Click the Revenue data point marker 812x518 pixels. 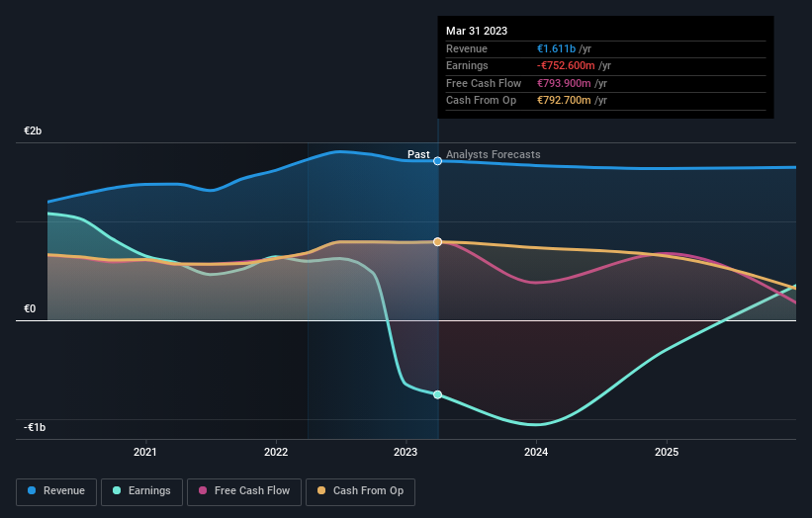pyautogui.click(x=437, y=161)
